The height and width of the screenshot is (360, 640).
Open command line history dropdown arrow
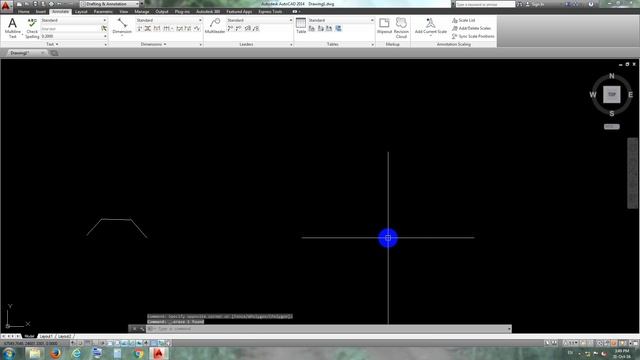tap(509, 329)
